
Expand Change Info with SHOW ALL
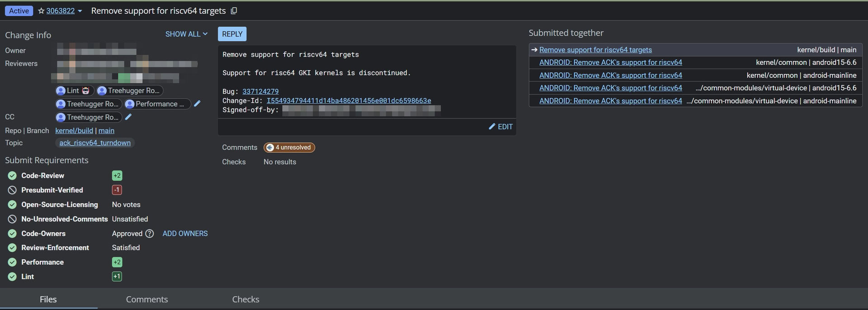186,34
